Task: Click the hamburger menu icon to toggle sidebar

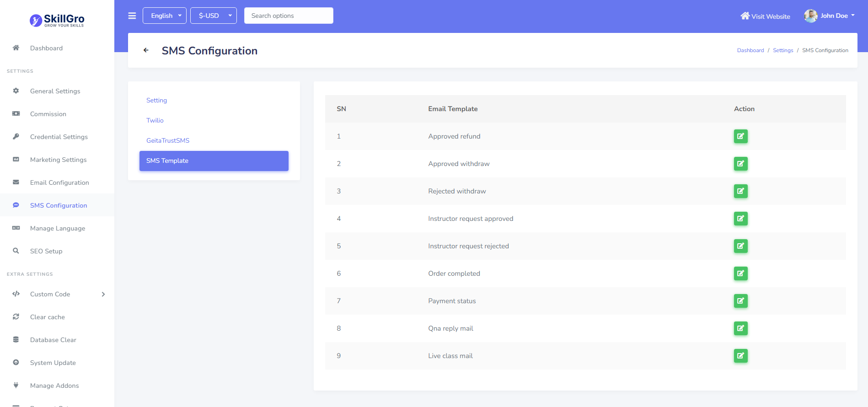Action: tap(132, 16)
